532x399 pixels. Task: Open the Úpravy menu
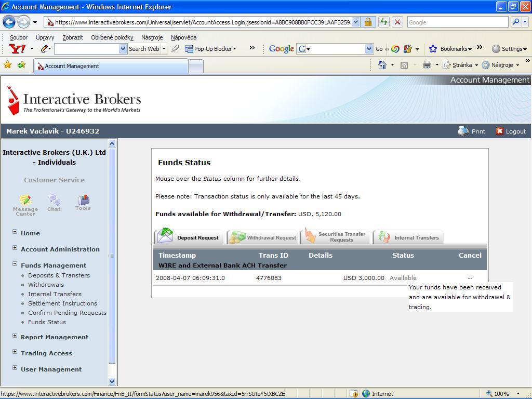pyautogui.click(x=45, y=37)
